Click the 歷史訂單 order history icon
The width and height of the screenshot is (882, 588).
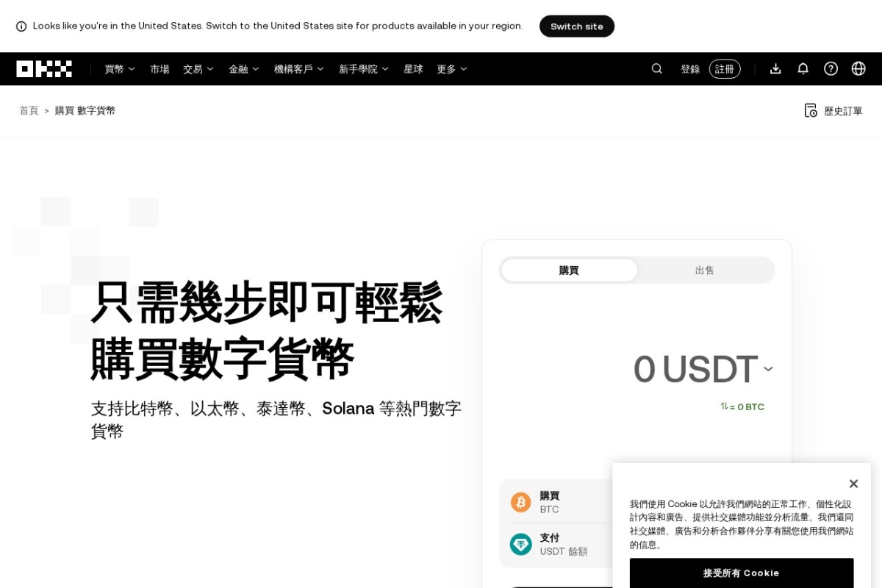811,110
